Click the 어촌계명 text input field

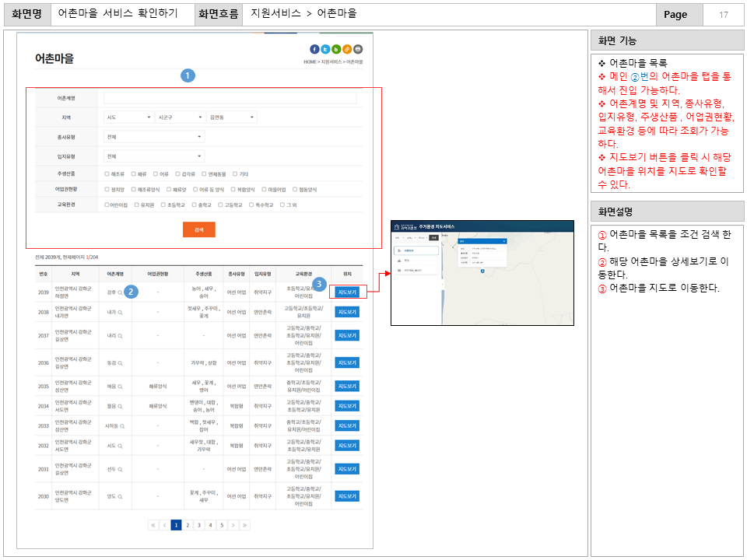tap(230, 96)
